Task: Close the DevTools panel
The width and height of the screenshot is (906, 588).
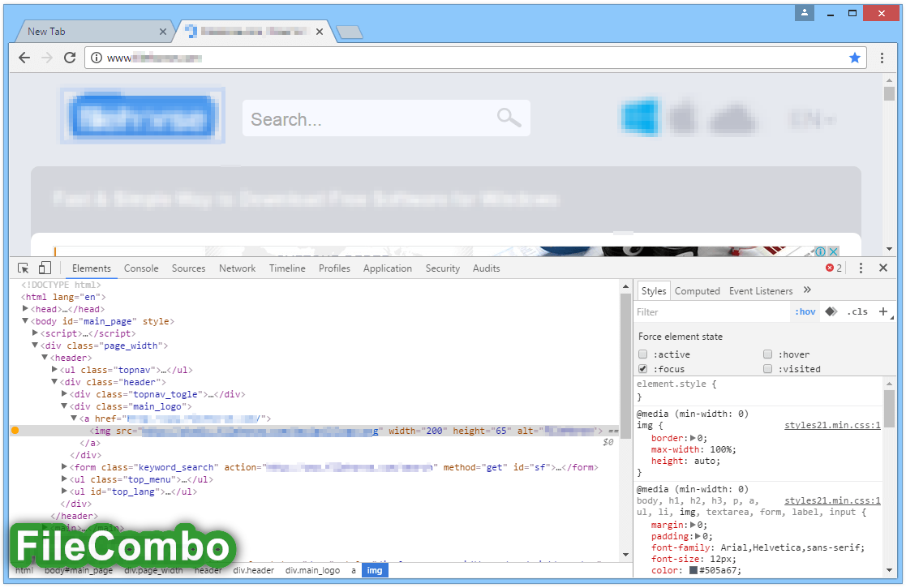Action: [x=883, y=268]
